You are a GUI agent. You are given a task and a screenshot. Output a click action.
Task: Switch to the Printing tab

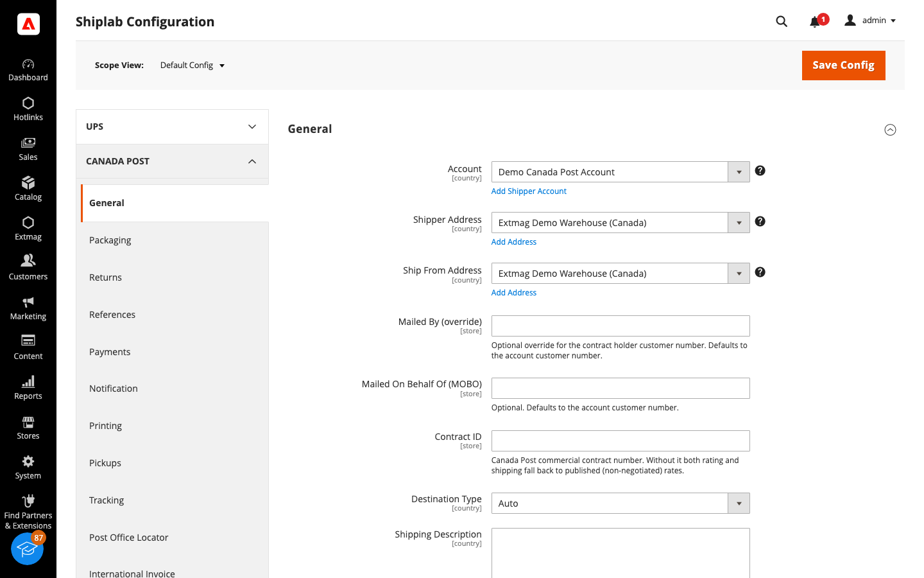(x=175, y=426)
